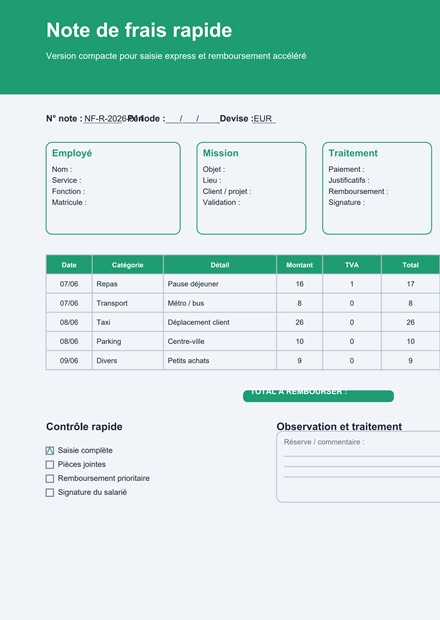Click the Remboursement : line in Traitement
The height and width of the screenshot is (620, 440).
(x=358, y=191)
